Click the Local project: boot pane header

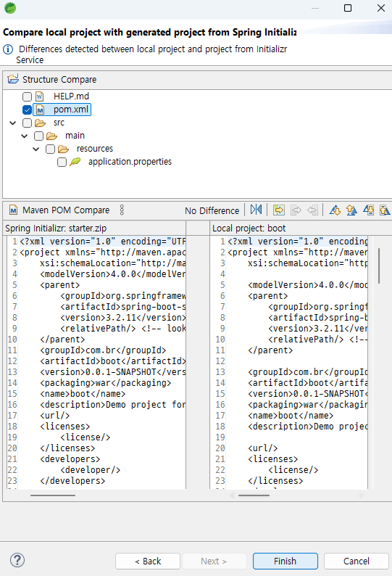click(249, 228)
